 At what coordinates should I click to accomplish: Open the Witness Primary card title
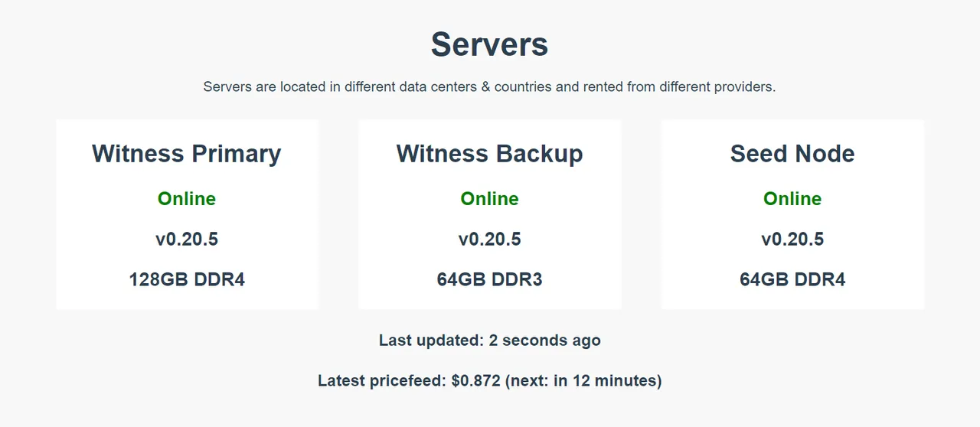[187, 154]
